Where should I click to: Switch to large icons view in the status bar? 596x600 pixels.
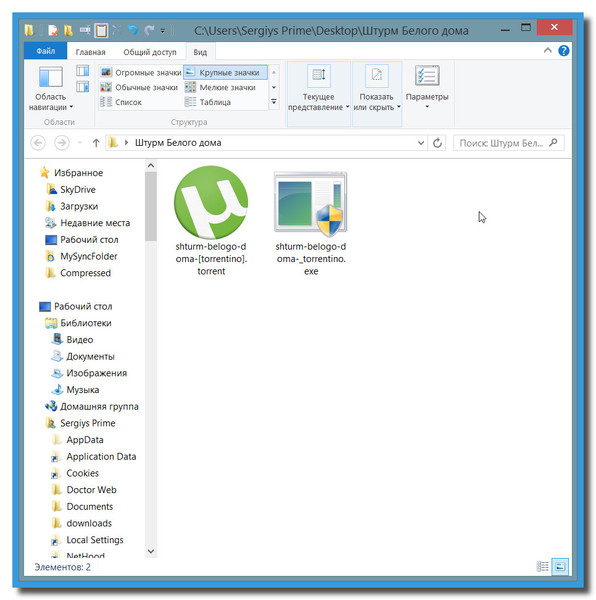tap(560, 567)
